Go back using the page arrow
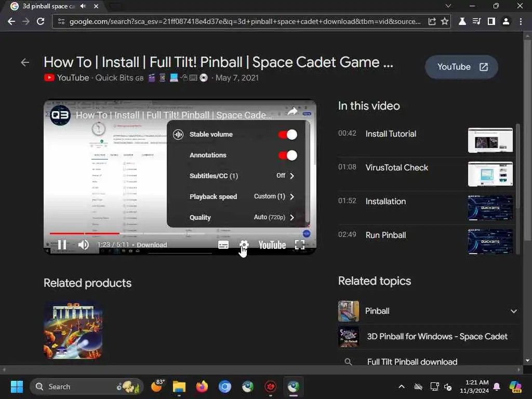 coord(25,62)
